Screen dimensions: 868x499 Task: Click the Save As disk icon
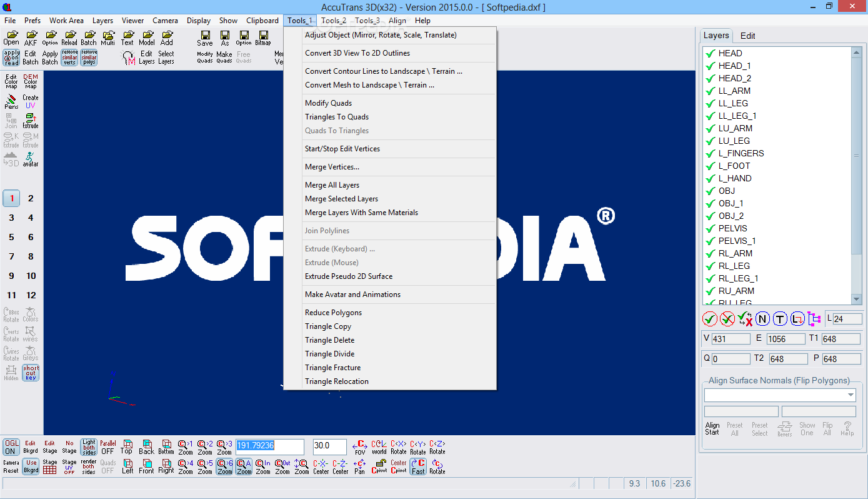(224, 38)
